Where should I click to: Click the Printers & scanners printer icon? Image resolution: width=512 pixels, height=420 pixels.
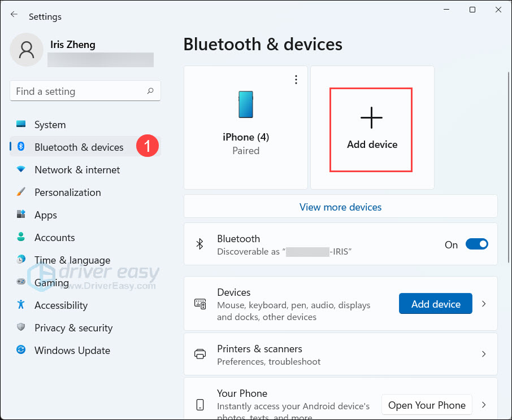coord(200,355)
